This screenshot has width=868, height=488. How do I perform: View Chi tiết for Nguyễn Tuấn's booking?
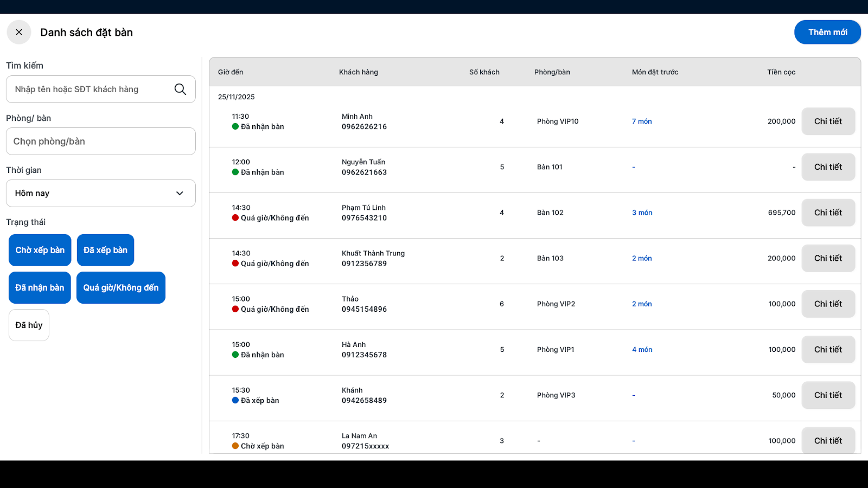coord(828,167)
